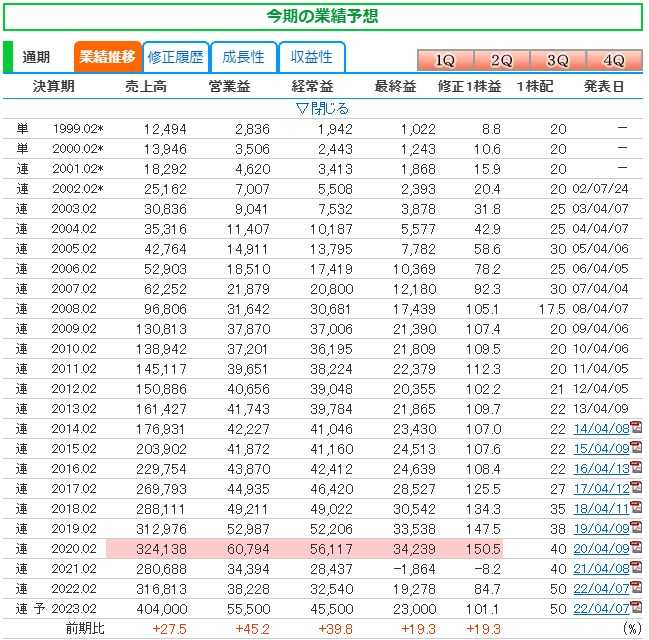Collapse the table with ▽閉じる
This screenshot has width=649, height=640.
coord(322,109)
